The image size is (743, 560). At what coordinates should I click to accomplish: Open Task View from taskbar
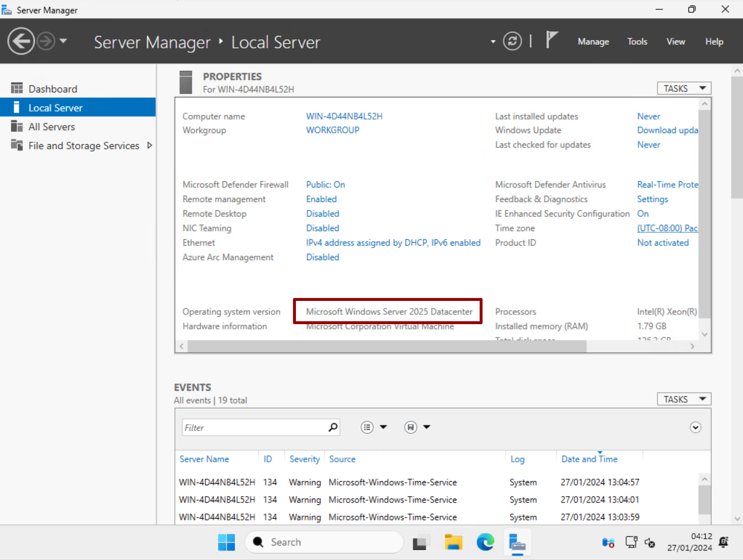tap(421, 543)
